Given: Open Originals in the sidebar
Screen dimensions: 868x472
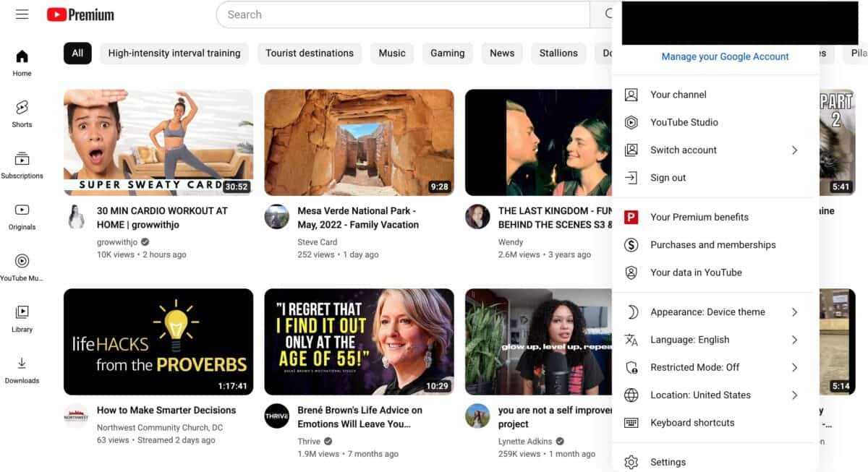Looking at the screenshot, I should point(22,217).
